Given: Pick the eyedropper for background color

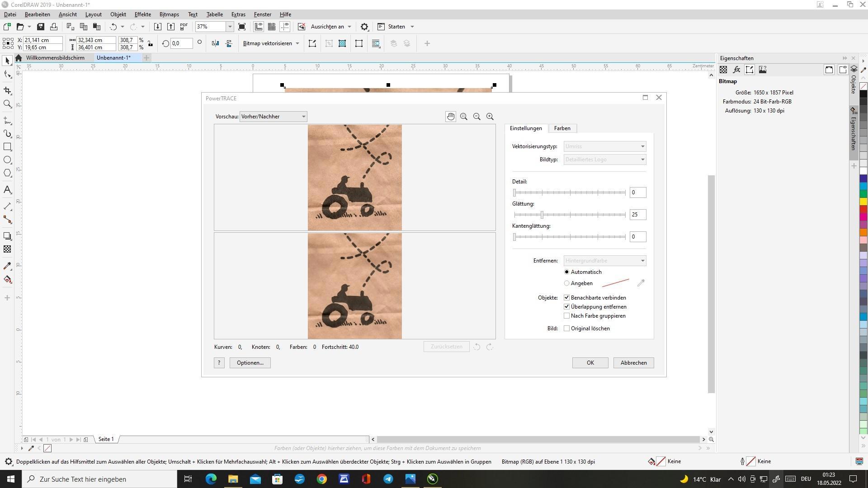Looking at the screenshot, I should [x=641, y=283].
